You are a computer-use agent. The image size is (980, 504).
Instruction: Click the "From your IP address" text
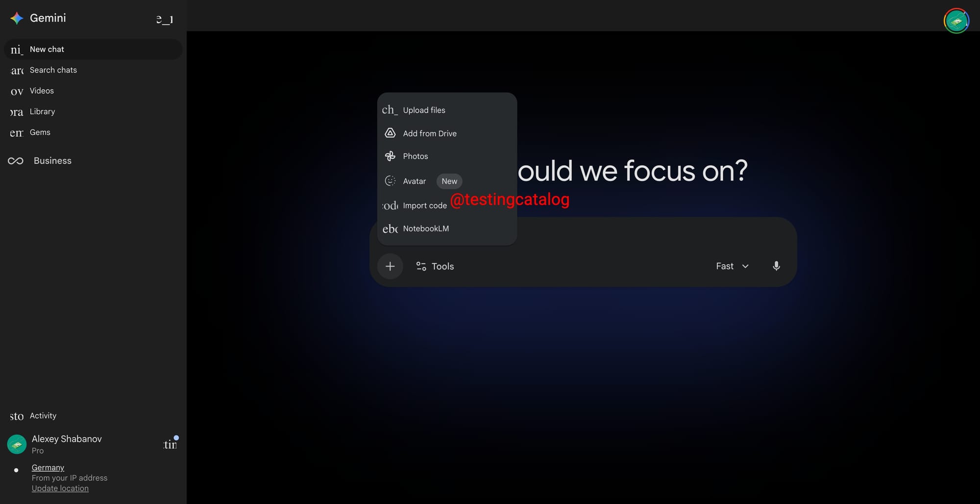click(x=70, y=478)
